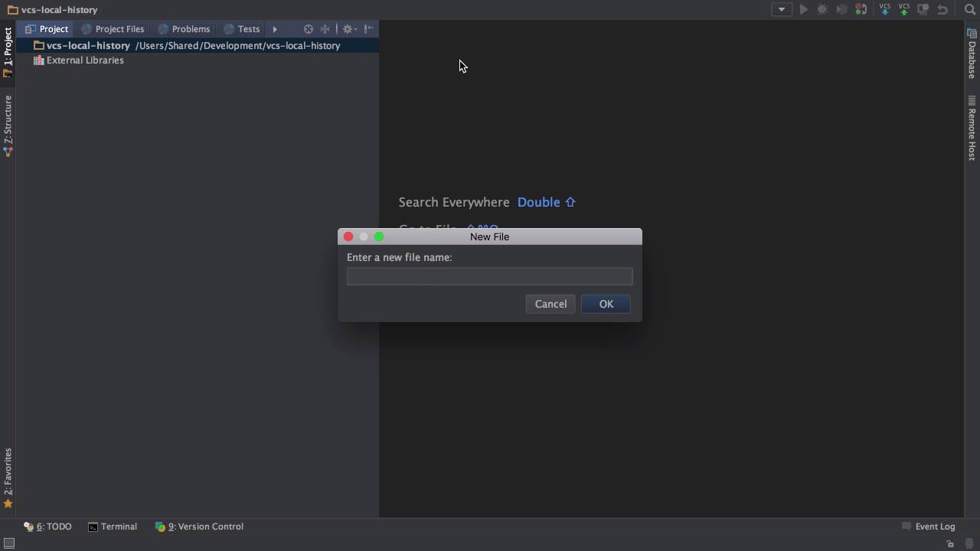Expand External Libraries in the project tree

84,60
